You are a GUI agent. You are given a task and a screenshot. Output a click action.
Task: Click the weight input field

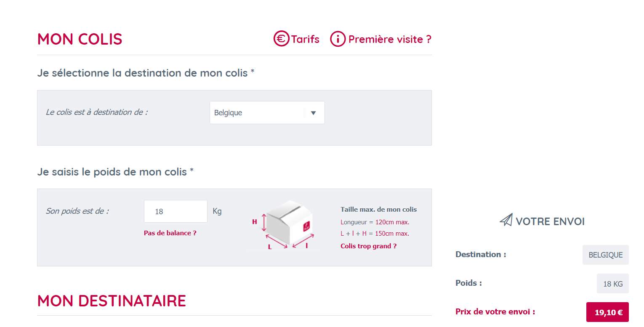pyautogui.click(x=176, y=211)
